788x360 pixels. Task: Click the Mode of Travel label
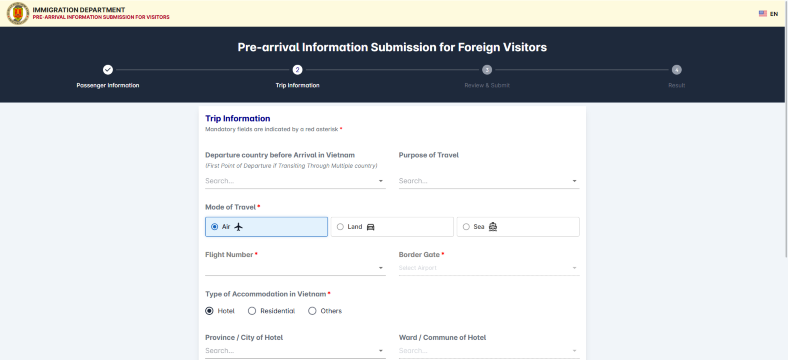point(230,207)
